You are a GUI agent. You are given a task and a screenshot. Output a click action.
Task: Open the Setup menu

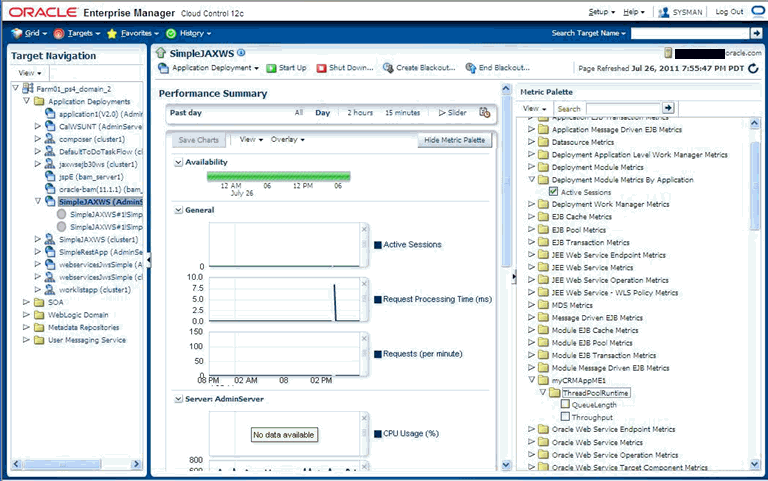pyautogui.click(x=601, y=12)
